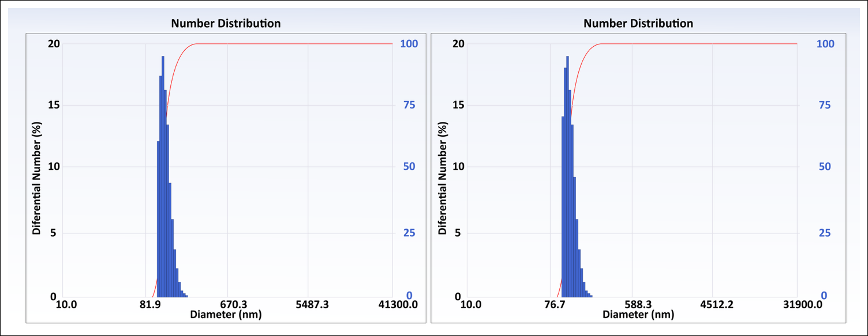Image resolution: width=868 pixels, height=336 pixels.
Task: Select the 670.3 x-axis tick value
Action: 234,305
